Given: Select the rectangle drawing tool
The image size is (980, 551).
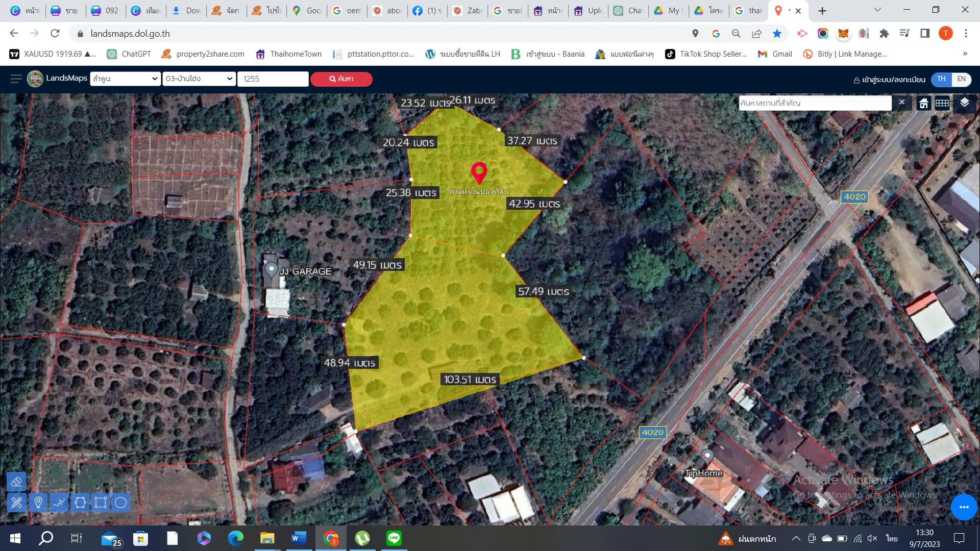Looking at the screenshot, I should coord(101,503).
